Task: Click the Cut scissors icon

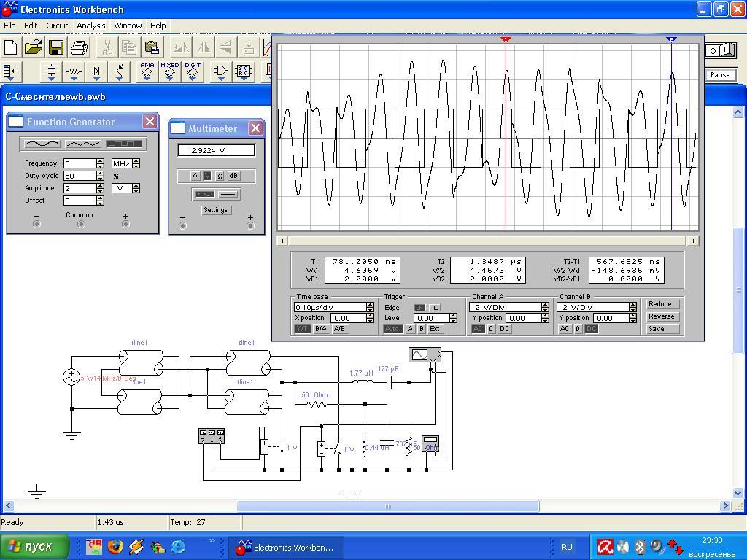Action: pyautogui.click(x=107, y=47)
